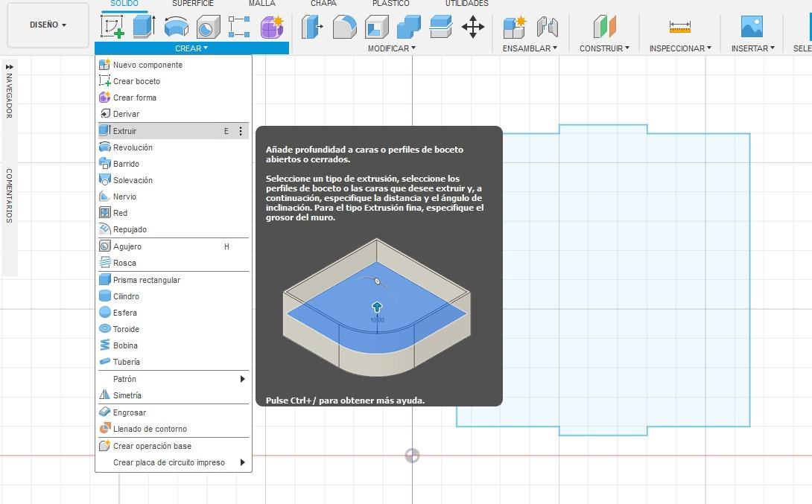Select Crear forma menu entry
The image size is (812, 504).
tap(174, 98)
